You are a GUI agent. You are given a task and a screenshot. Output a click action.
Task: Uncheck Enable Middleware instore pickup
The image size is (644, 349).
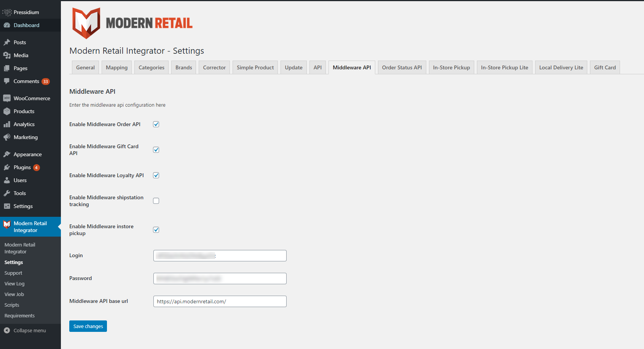coord(156,230)
